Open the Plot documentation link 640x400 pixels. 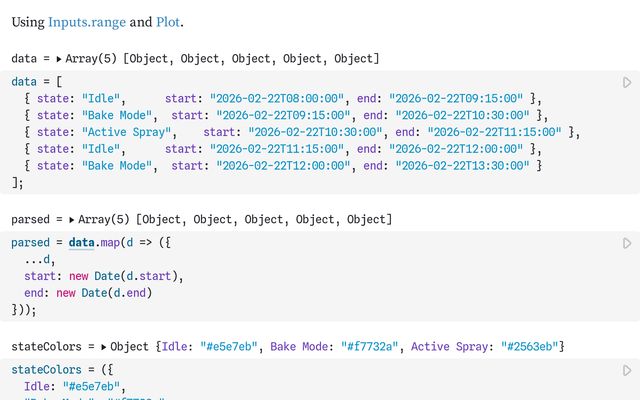[x=169, y=21]
